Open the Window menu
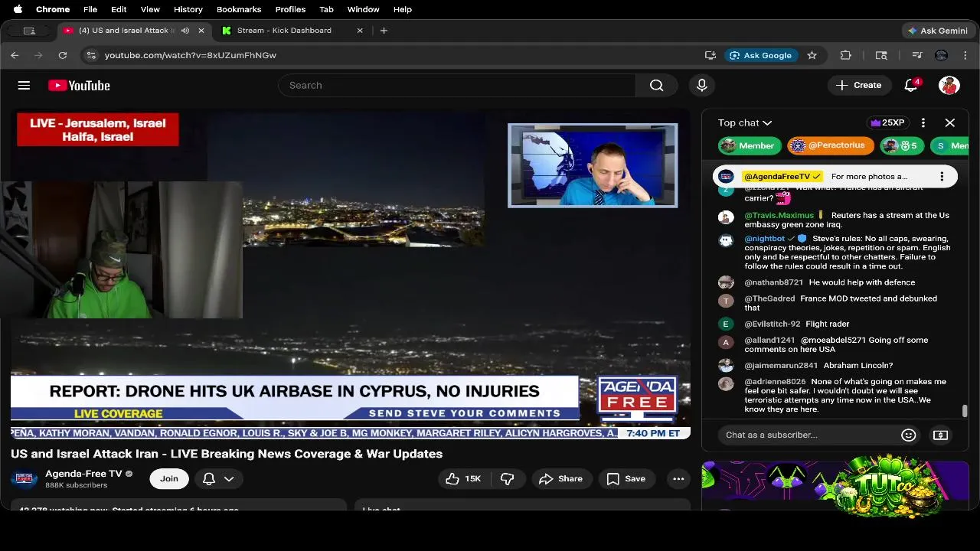The image size is (980, 551). click(x=363, y=9)
